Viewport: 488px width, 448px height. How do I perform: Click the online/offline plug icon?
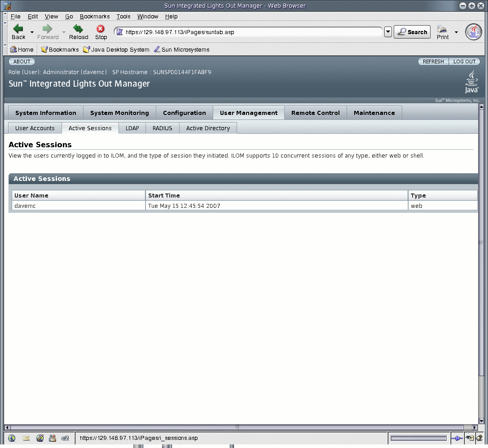[x=457, y=439]
